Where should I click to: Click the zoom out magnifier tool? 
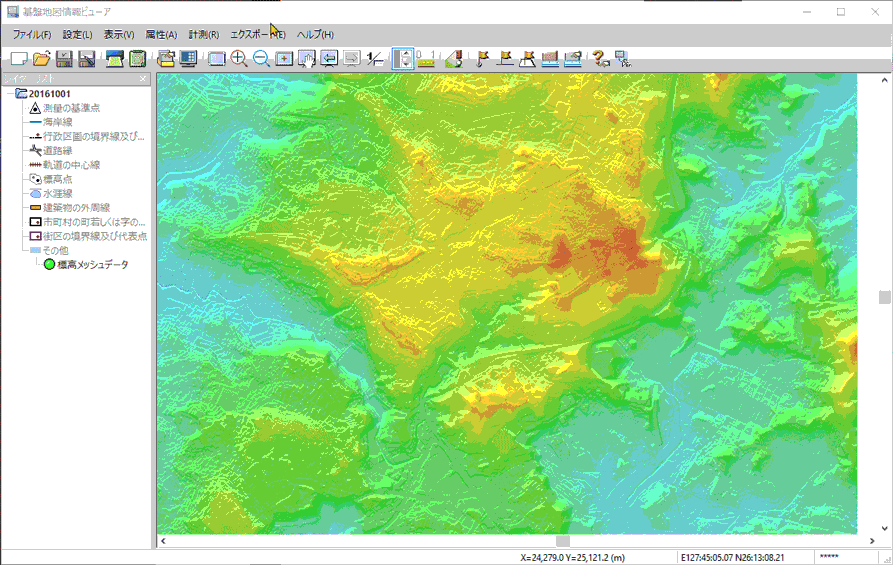pyautogui.click(x=261, y=59)
